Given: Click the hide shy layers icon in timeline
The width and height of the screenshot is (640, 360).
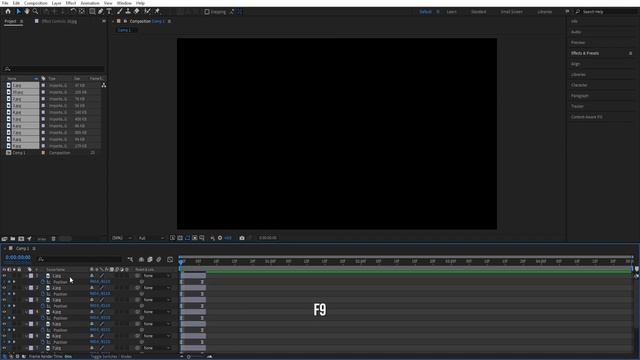Looking at the screenshot, I should click(x=141, y=260).
